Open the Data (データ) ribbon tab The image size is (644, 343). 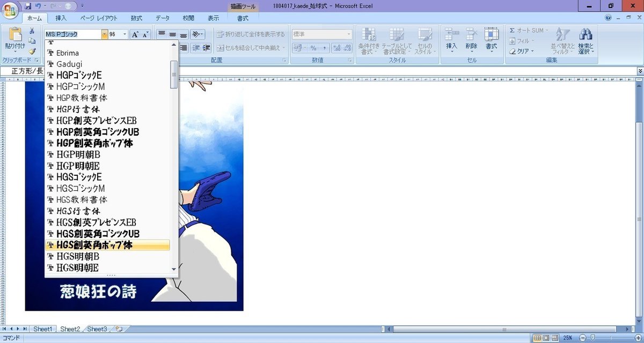[163, 18]
